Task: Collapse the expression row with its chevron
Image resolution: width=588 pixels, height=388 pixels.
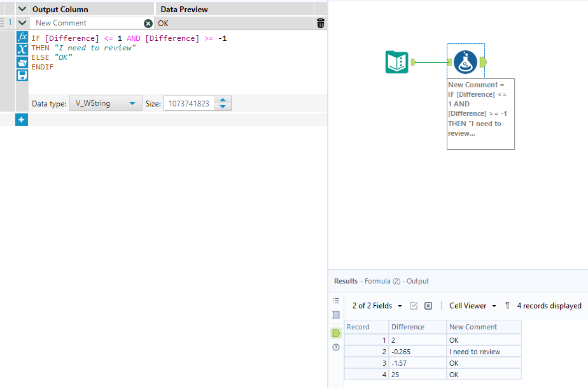Action: pyautogui.click(x=21, y=23)
